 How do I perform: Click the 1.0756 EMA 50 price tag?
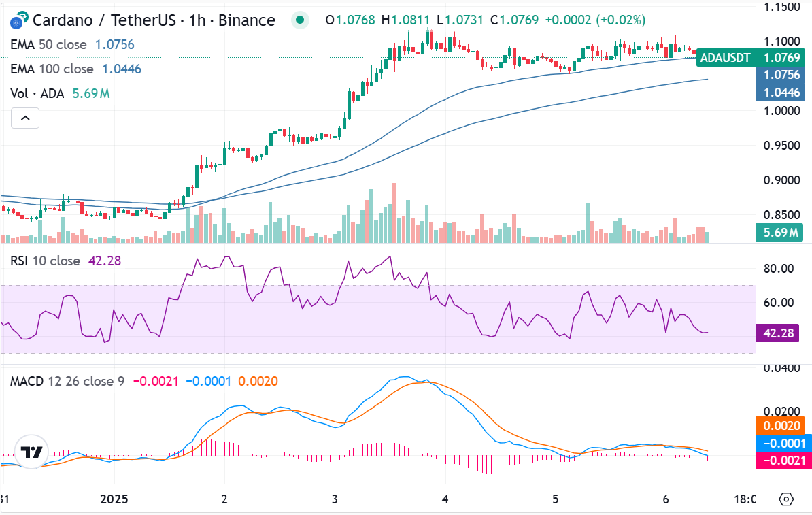[x=782, y=75]
